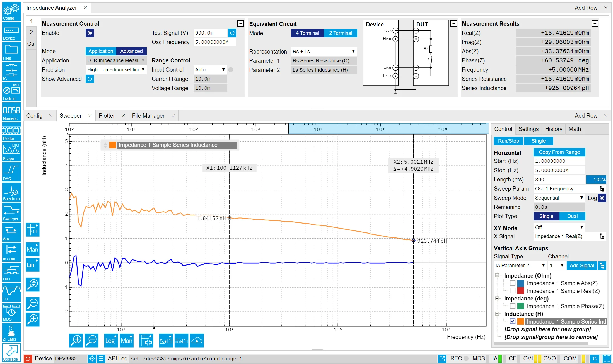
Task: Click the Length (pts) input field
Action: pos(559,179)
